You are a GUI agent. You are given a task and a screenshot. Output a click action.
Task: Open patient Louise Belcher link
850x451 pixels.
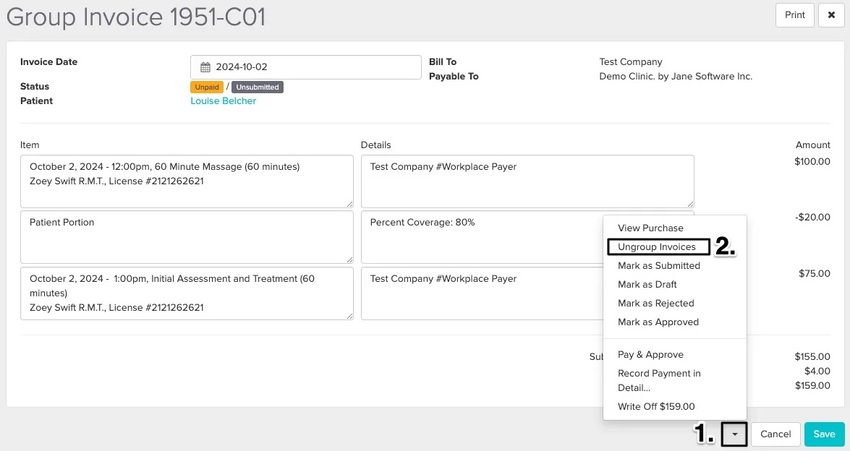(223, 101)
